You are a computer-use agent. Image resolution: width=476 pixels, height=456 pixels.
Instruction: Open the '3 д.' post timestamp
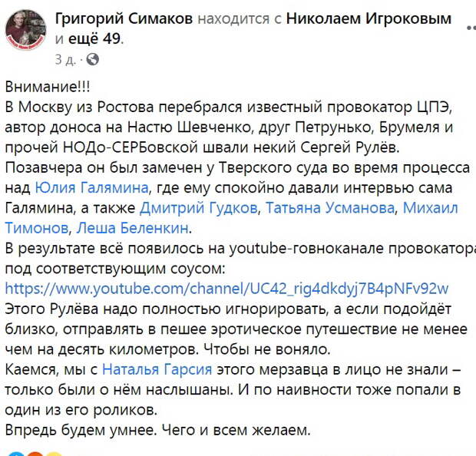65,60
